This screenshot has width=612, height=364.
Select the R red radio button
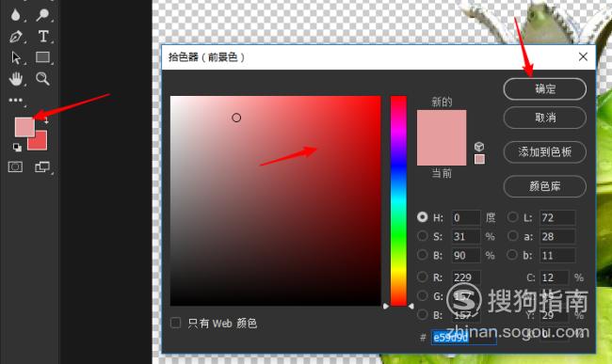pos(423,277)
